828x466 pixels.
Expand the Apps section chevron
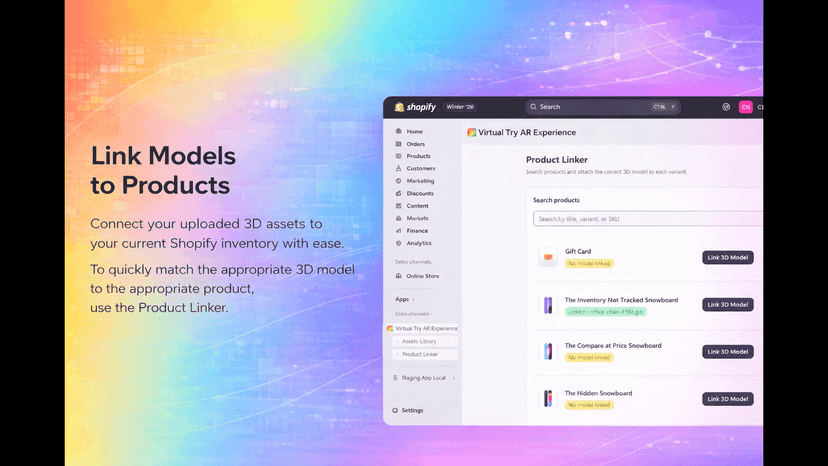tap(413, 299)
